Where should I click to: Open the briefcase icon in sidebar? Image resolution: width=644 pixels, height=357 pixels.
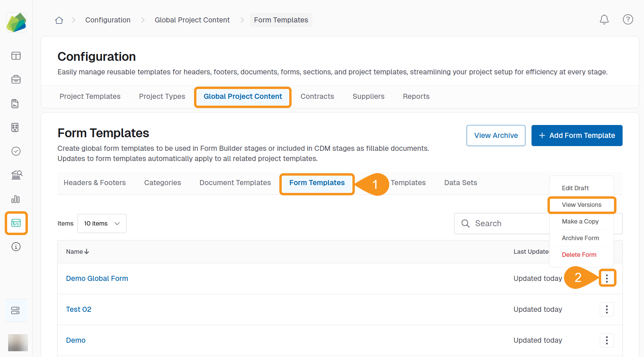click(16, 80)
